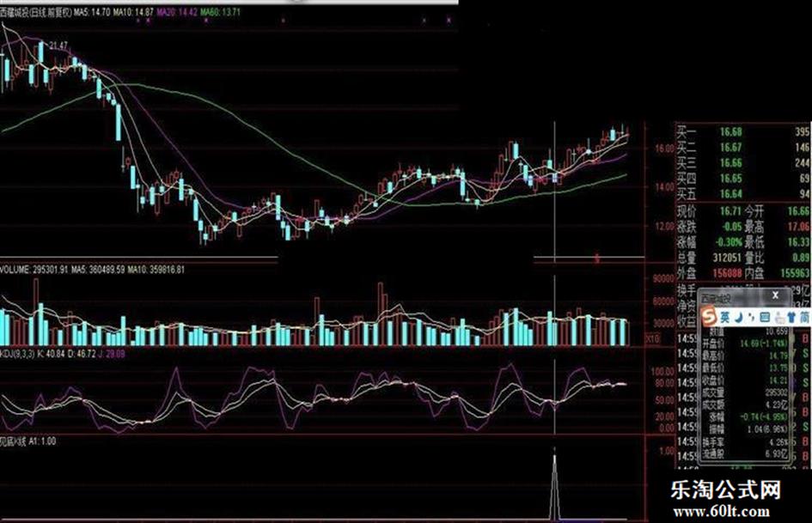
Task: Click the 换手率 row in popup
Action: [x=745, y=442]
